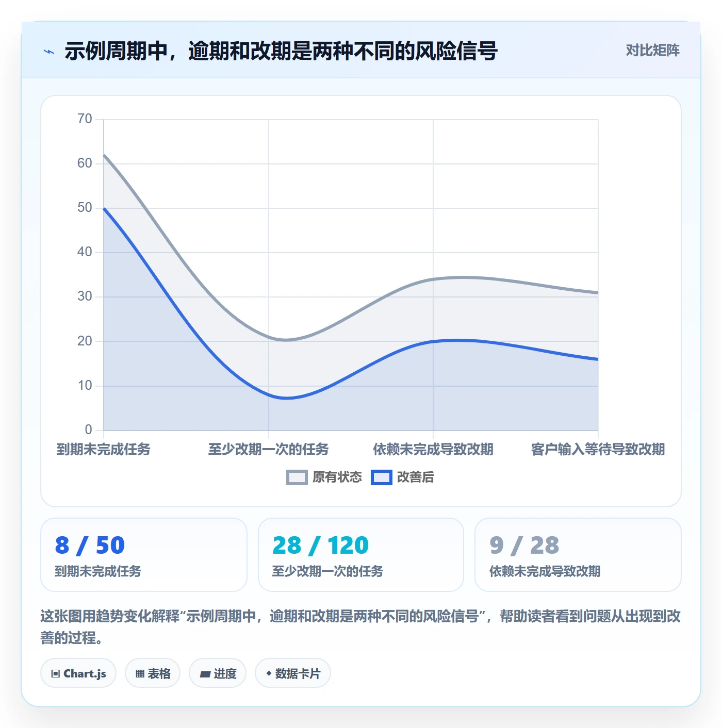
Task: Select the 进度 tag
Action: (218, 673)
